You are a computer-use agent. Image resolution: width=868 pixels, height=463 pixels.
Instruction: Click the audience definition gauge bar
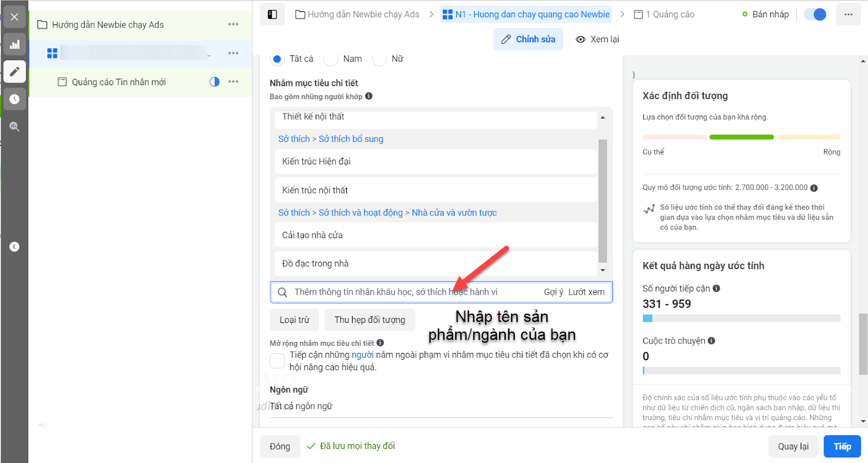click(742, 137)
